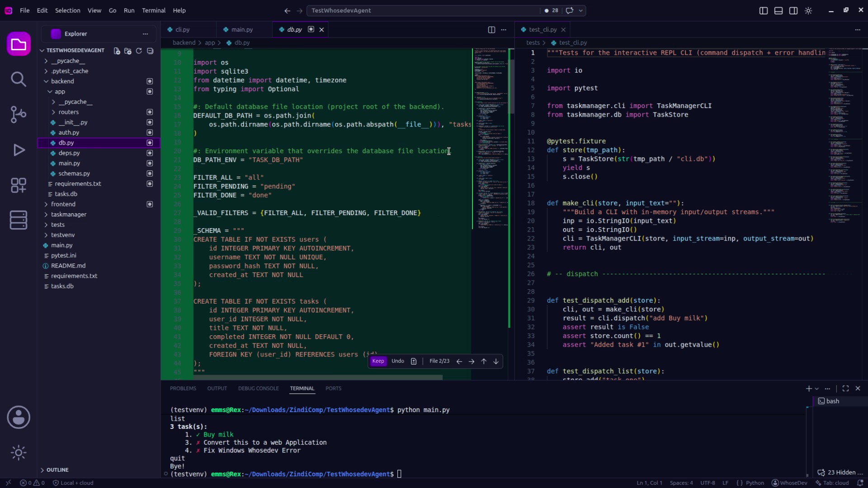The width and height of the screenshot is (868, 488).
Task: Collapse all folders in Explorer
Action: point(150,51)
